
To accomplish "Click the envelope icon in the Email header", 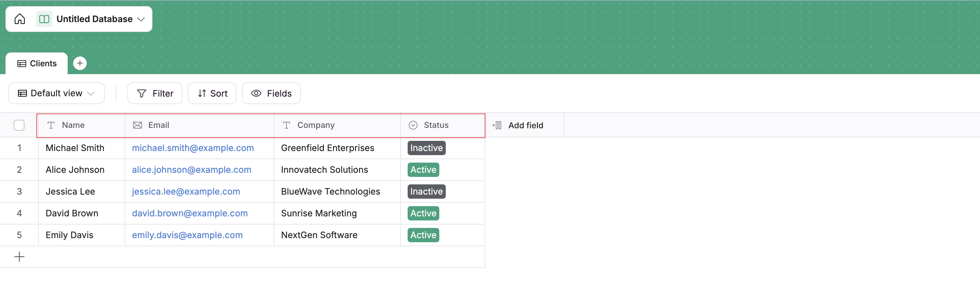I will pyautogui.click(x=137, y=125).
